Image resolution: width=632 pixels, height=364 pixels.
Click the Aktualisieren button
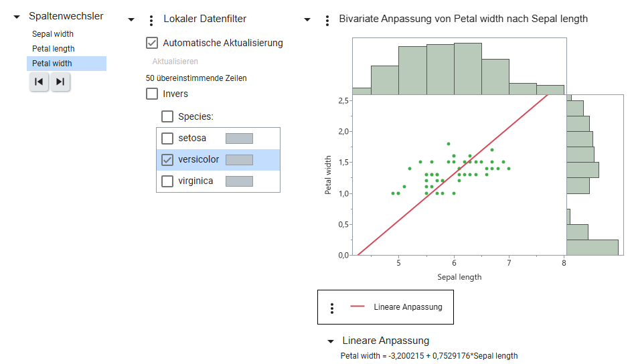[175, 61]
